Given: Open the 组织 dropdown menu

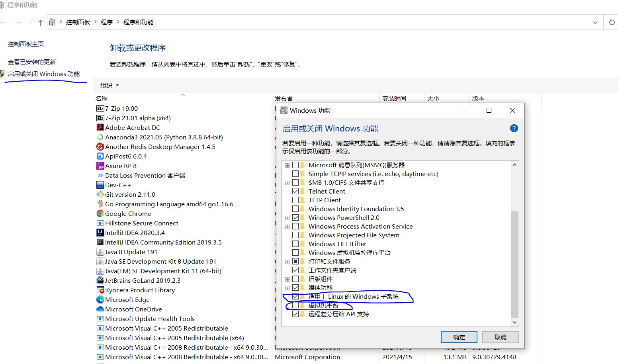Looking at the screenshot, I should (x=110, y=85).
